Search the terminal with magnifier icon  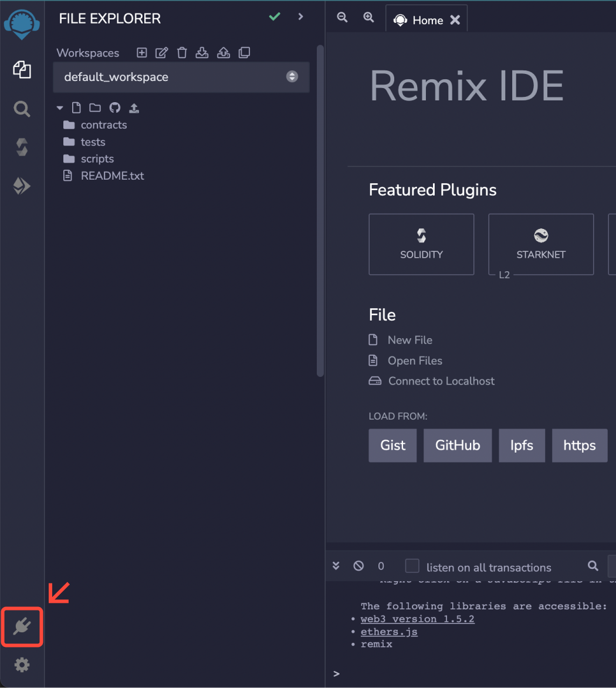[x=593, y=566]
